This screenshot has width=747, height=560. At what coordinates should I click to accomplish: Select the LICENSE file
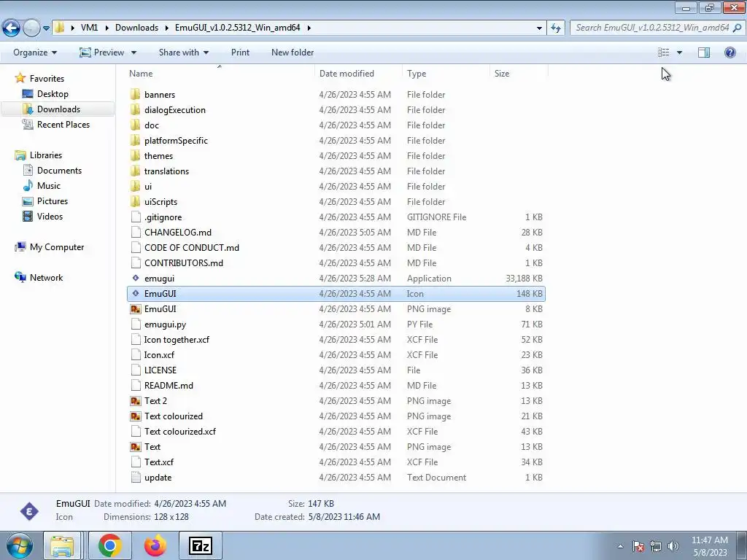point(336,370)
